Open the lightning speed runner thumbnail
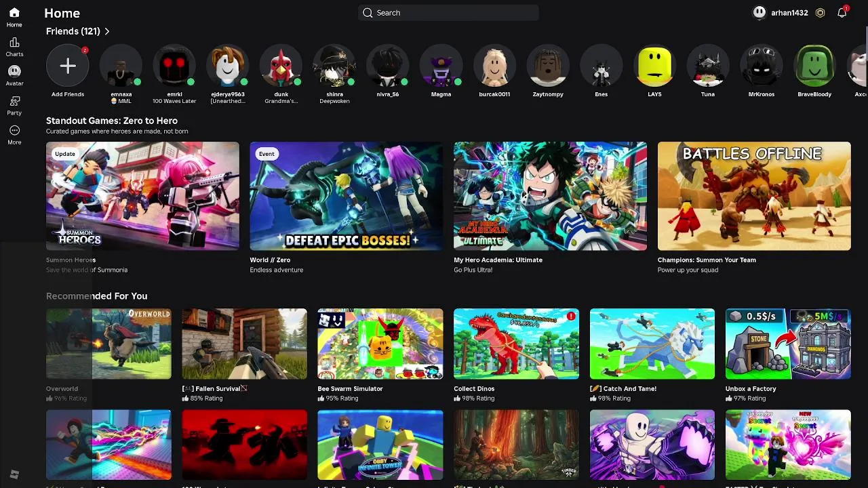This screenshot has height=488, width=868. [108, 445]
